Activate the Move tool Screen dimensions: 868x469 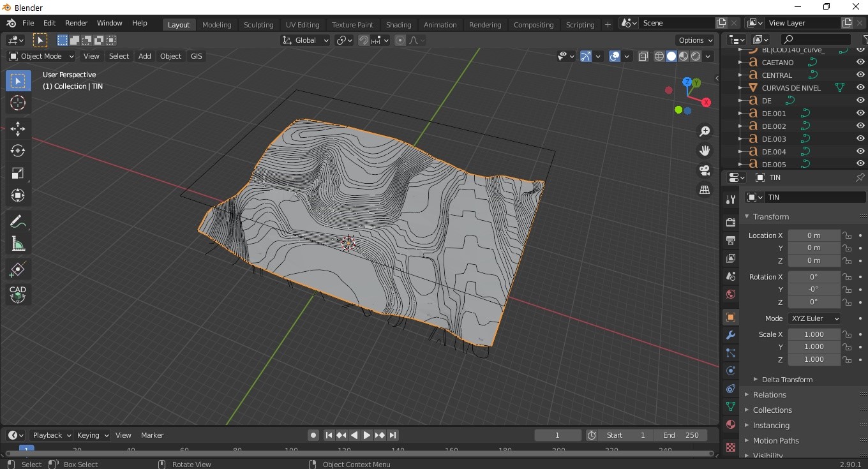pyautogui.click(x=18, y=128)
